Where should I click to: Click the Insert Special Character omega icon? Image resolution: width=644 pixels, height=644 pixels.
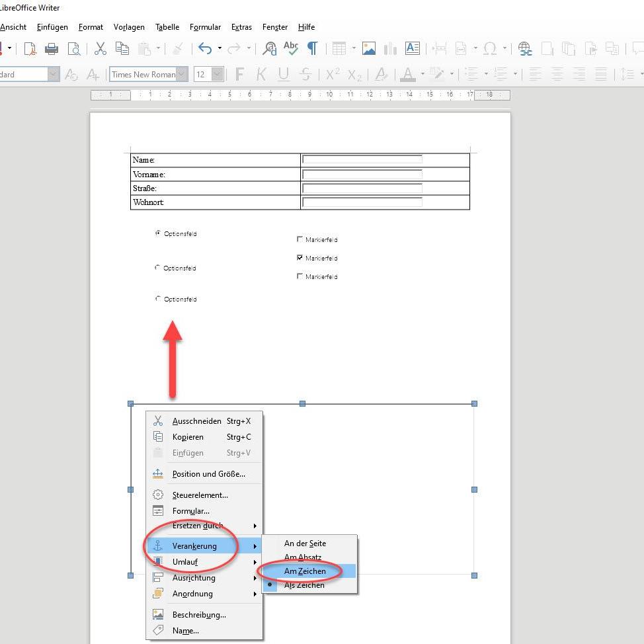pos(490,48)
